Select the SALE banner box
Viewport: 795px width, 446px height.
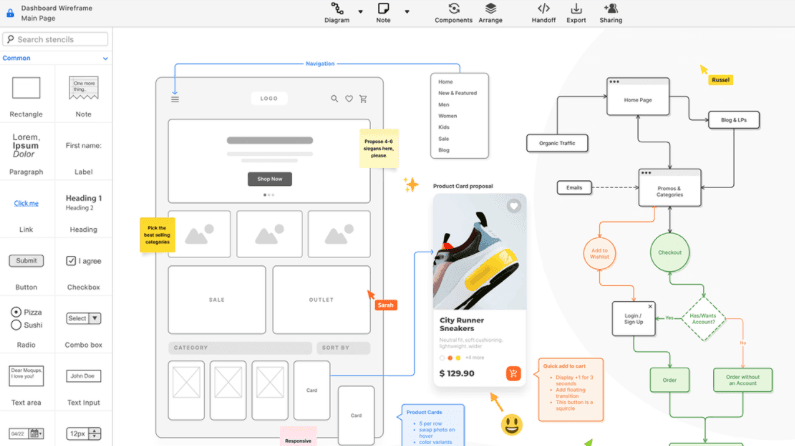[x=217, y=300]
